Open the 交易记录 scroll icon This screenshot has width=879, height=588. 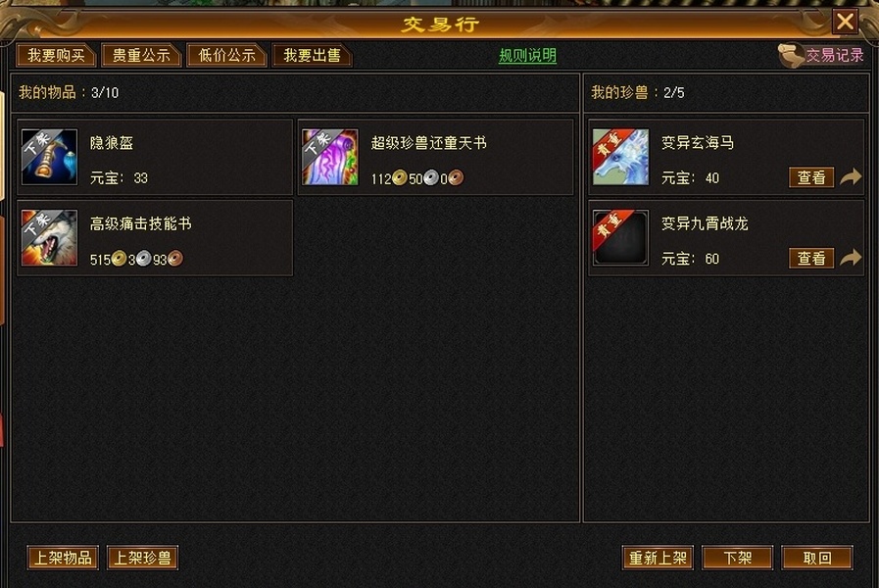[x=791, y=56]
